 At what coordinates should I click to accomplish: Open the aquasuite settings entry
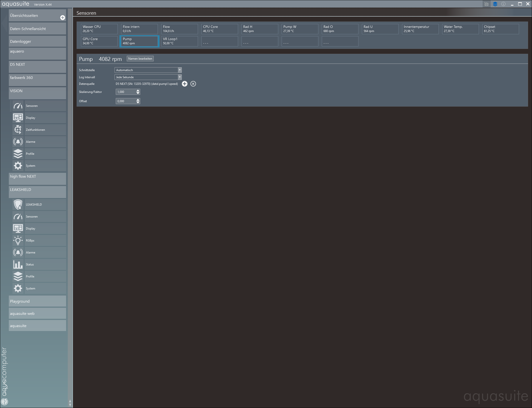click(x=37, y=326)
